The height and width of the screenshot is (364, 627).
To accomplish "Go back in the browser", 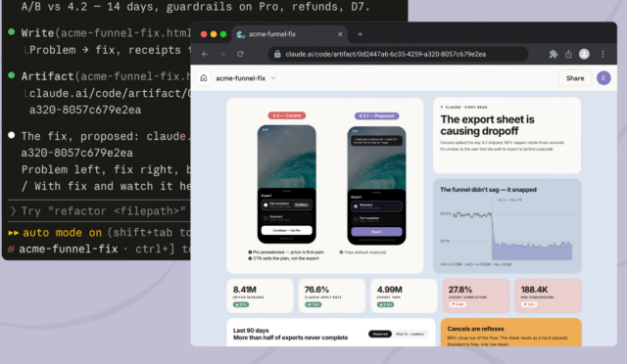I will (205, 54).
